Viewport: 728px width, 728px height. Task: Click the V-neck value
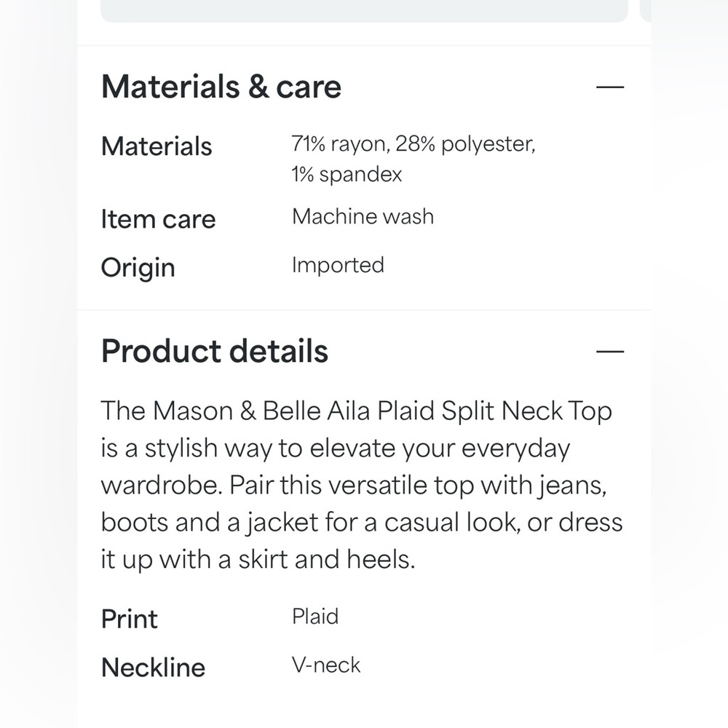(326, 665)
